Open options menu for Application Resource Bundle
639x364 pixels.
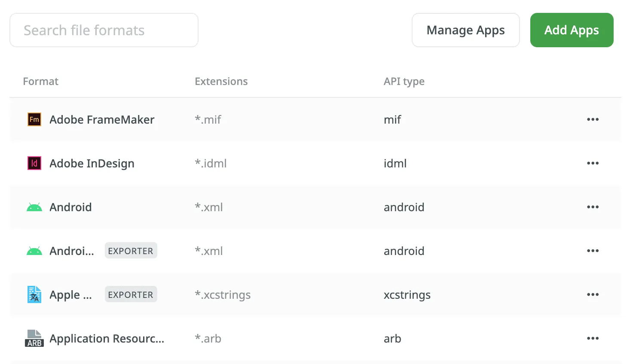coord(593,338)
